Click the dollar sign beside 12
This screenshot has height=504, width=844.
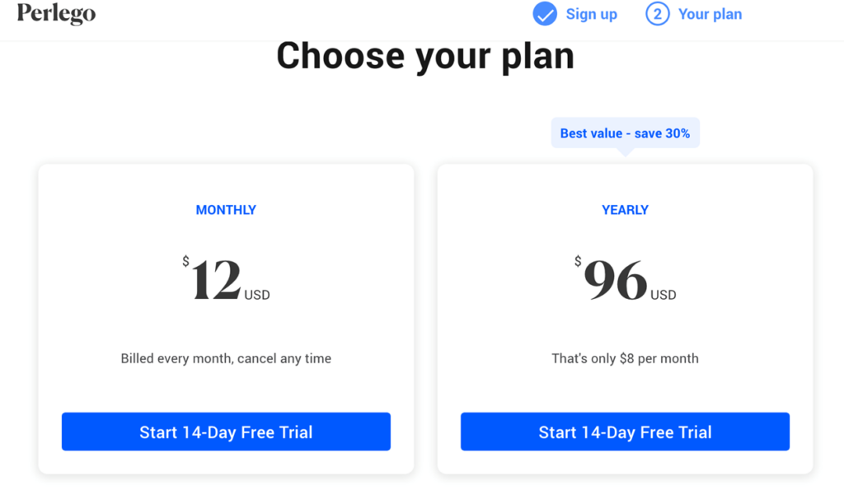(185, 261)
